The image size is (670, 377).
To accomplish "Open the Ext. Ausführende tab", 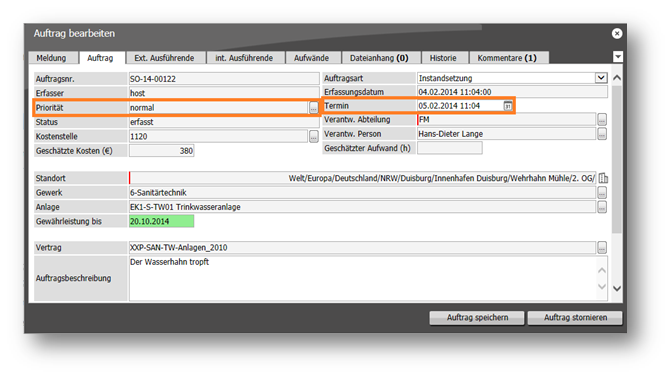I will tap(165, 58).
